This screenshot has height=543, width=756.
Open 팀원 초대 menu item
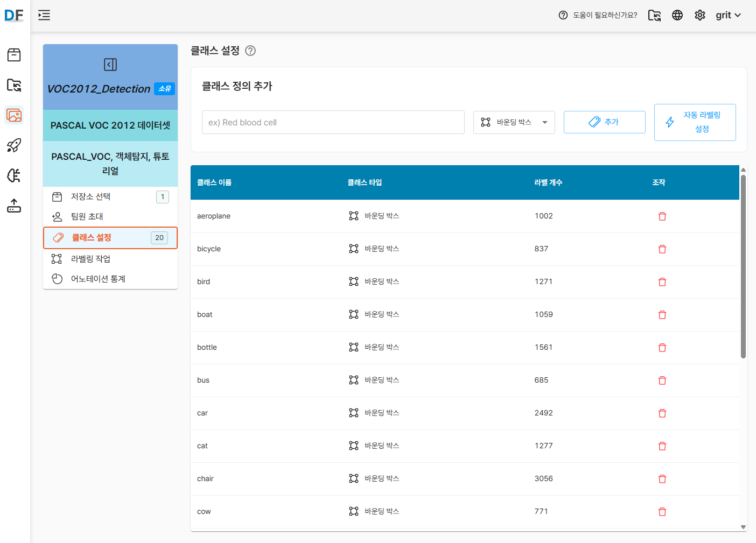point(110,216)
